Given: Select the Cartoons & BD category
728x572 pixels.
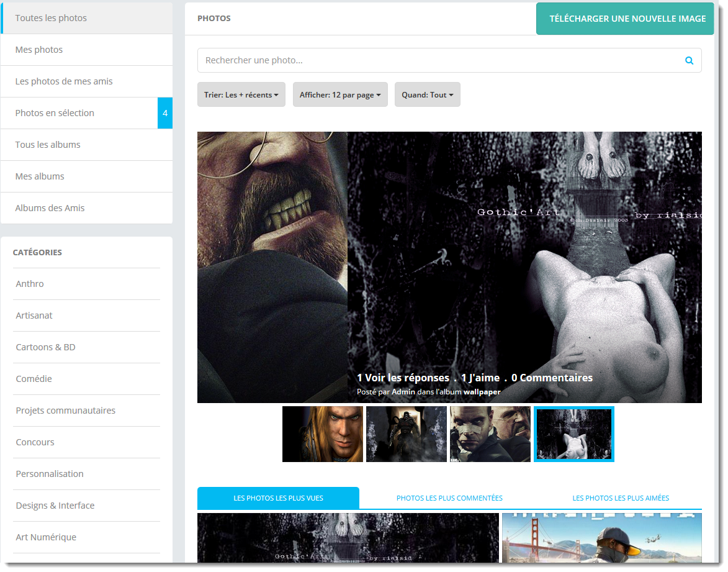Looking at the screenshot, I should (x=86, y=347).
